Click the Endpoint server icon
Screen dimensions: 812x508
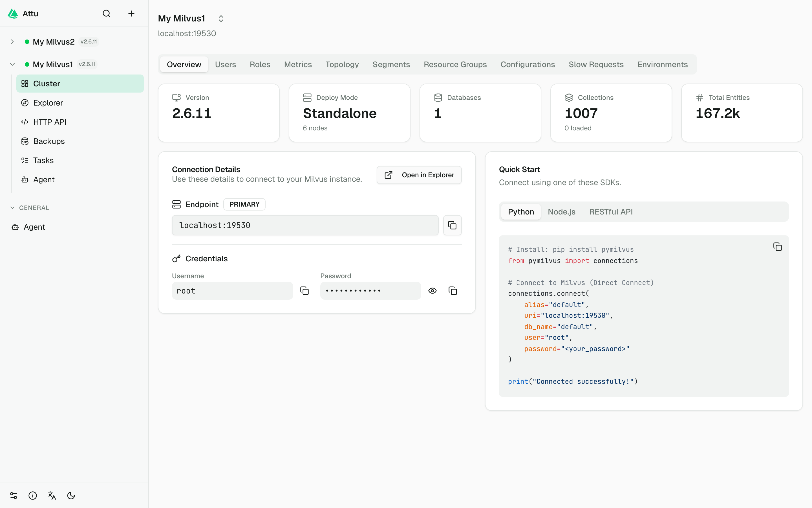pyautogui.click(x=176, y=204)
